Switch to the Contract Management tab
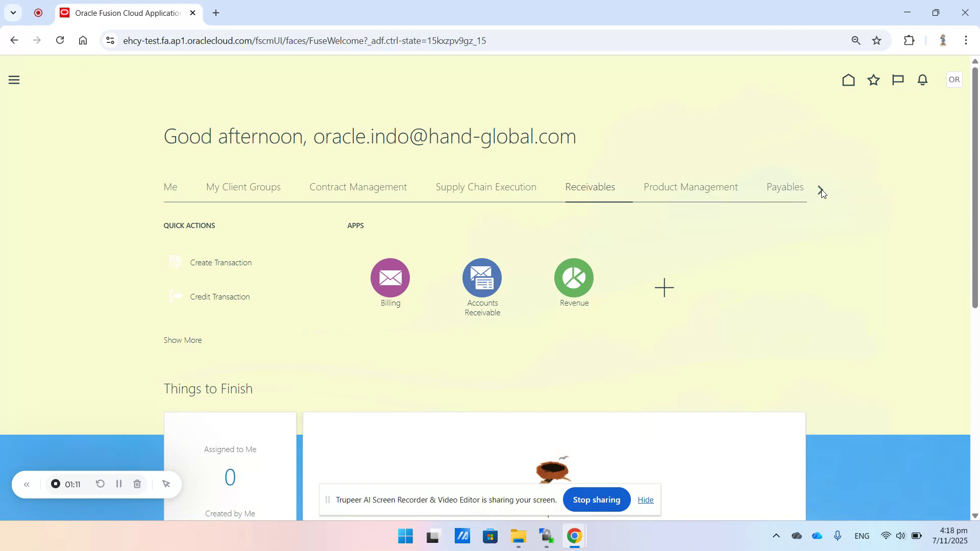 tap(358, 187)
